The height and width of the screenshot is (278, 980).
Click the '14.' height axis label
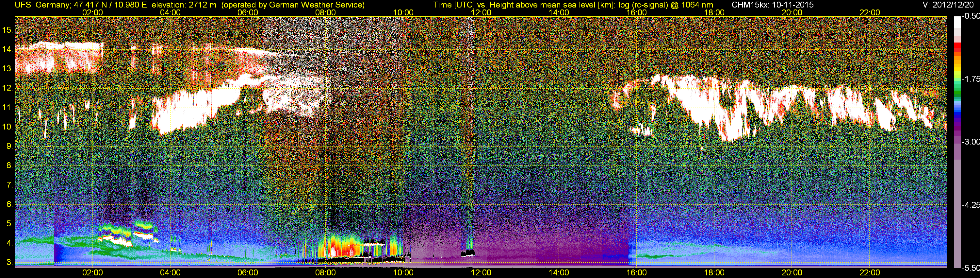coord(8,49)
